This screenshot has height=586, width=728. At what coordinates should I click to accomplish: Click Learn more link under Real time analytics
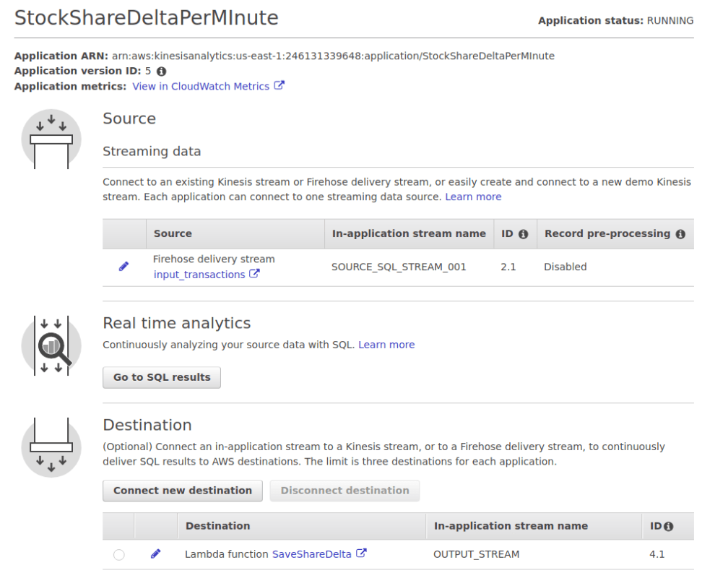click(x=386, y=345)
